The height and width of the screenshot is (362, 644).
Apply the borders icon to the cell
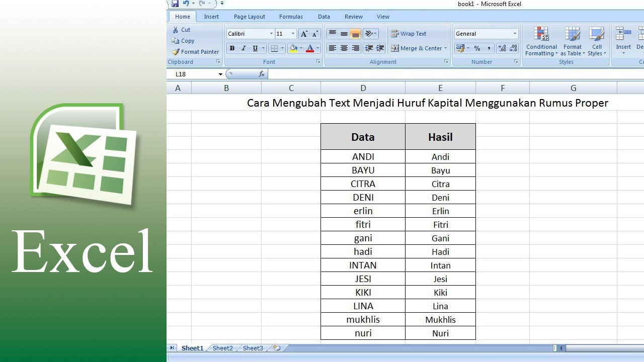tap(274, 48)
